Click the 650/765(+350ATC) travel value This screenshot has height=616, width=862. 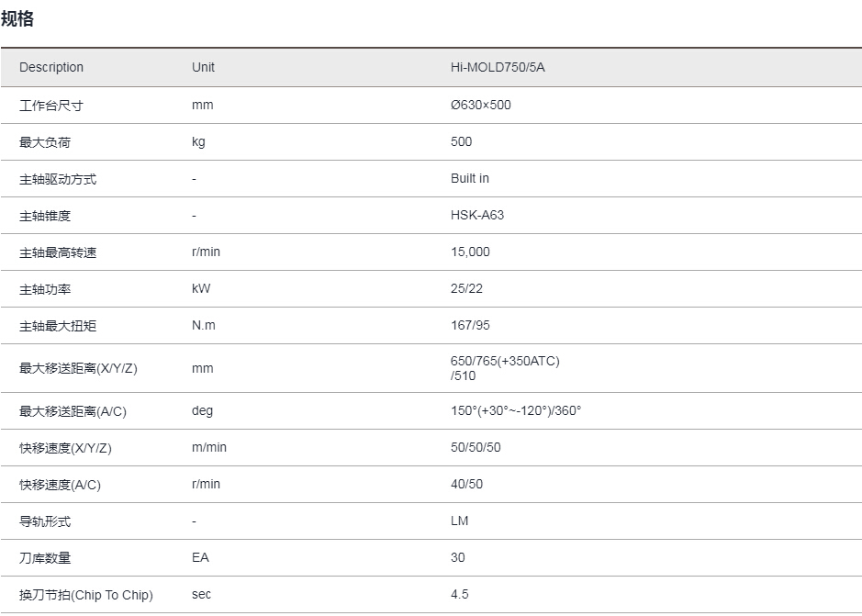point(505,361)
